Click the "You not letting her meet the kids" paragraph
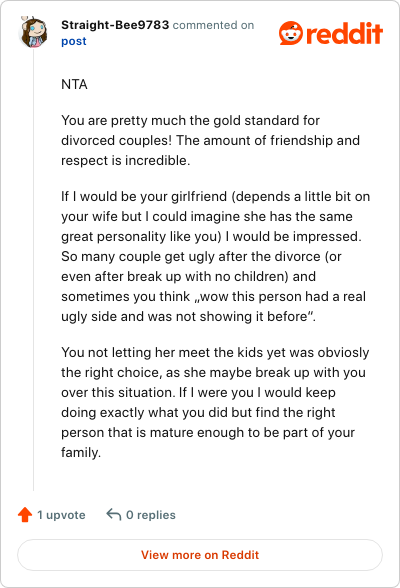Screen dimensions: 400x588 [x=215, y=402]
